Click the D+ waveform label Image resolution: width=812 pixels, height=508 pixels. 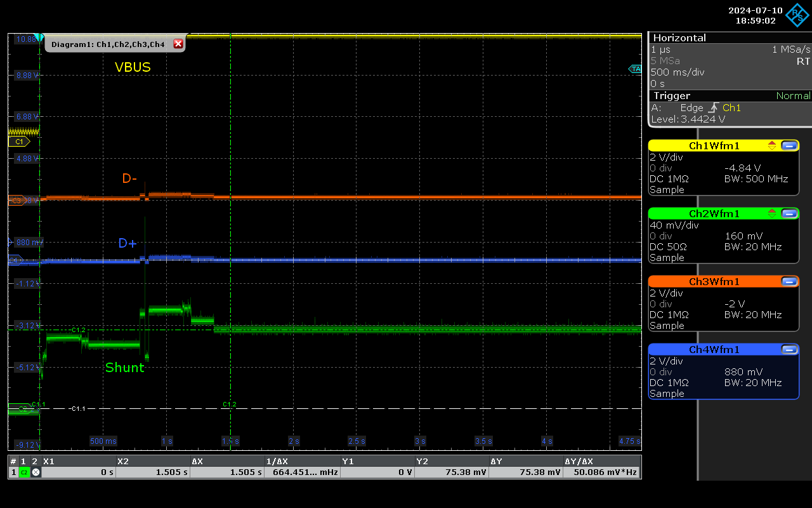pyautogui.click(x=128, y=243)
